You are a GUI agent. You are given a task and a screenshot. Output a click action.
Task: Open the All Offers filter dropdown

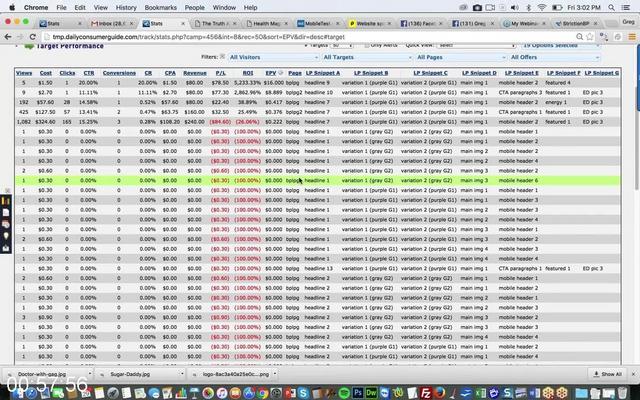555,57
